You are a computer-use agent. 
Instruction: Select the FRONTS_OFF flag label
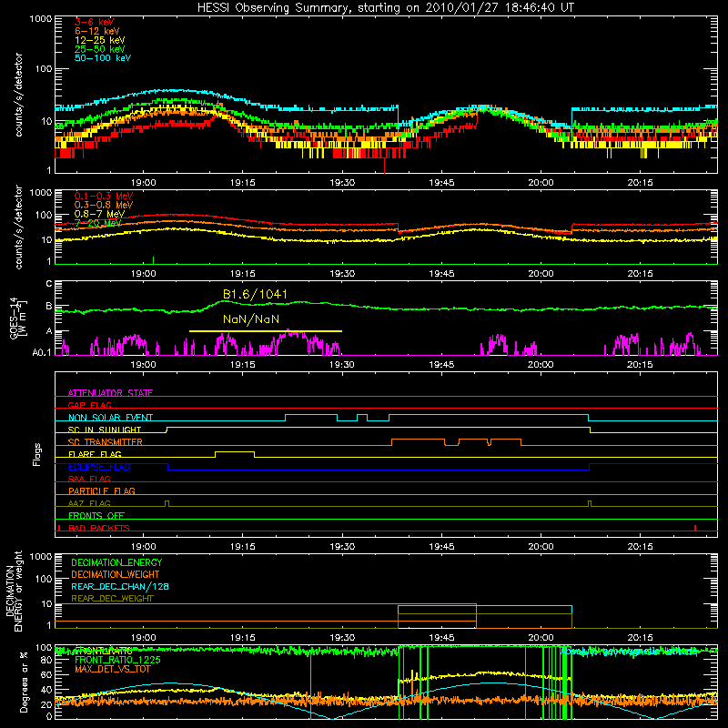[96, 516]
